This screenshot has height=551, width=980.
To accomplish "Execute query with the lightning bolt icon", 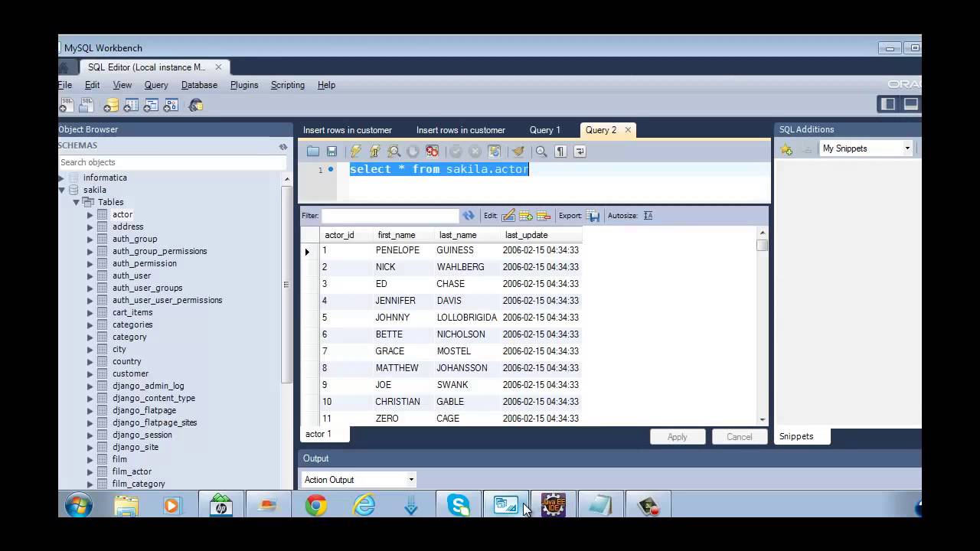I will pos(355,152).
